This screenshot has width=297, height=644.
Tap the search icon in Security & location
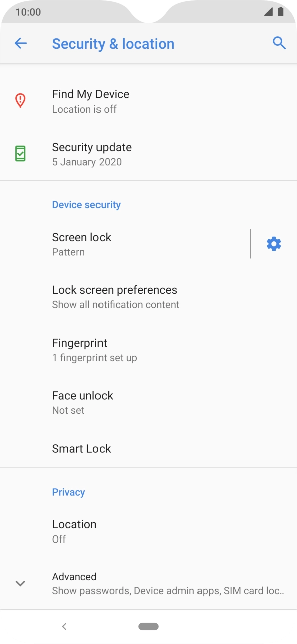[279, 43]
